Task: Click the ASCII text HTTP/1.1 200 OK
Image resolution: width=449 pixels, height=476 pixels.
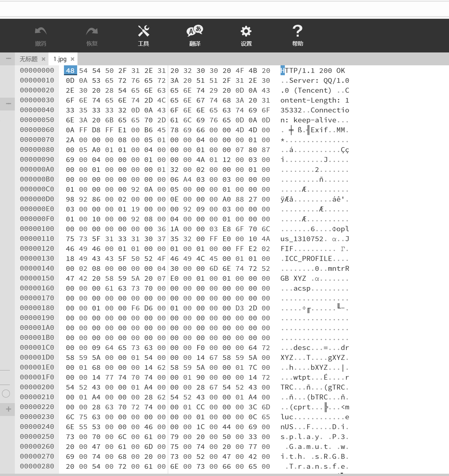Action: click(313, 70)
